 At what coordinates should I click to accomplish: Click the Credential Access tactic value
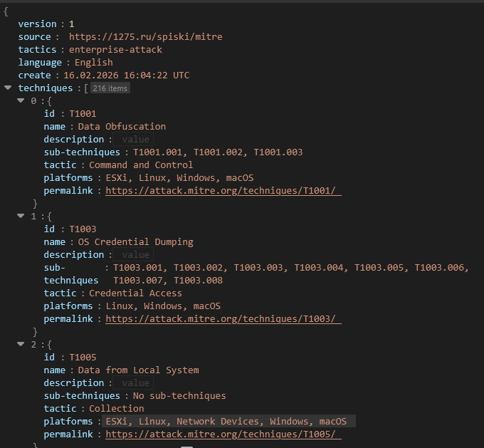(x=135, y=293)
